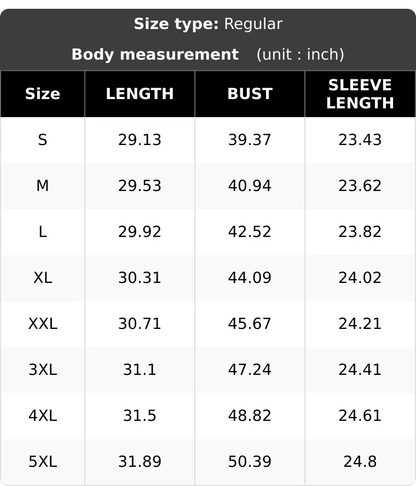This screenshot has height=486, width=416.
Task: Select the 29.53 length value
Action: click(x=140, y=186)
